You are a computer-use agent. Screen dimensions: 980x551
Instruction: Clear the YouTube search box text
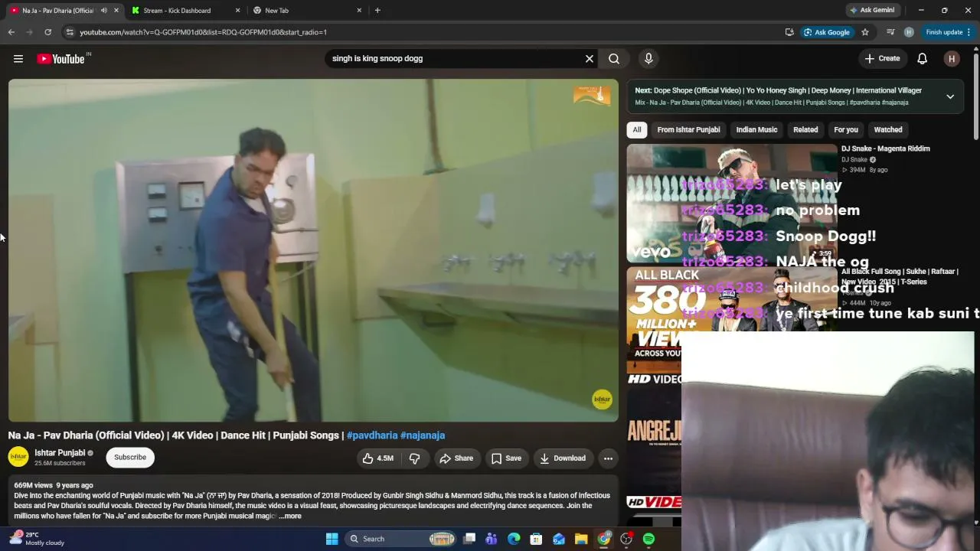pyautogui.click(x=590, y=59)
